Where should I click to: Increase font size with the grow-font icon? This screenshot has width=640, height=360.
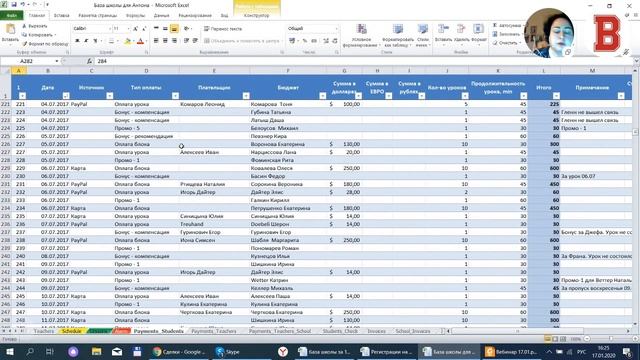(136, 29)
